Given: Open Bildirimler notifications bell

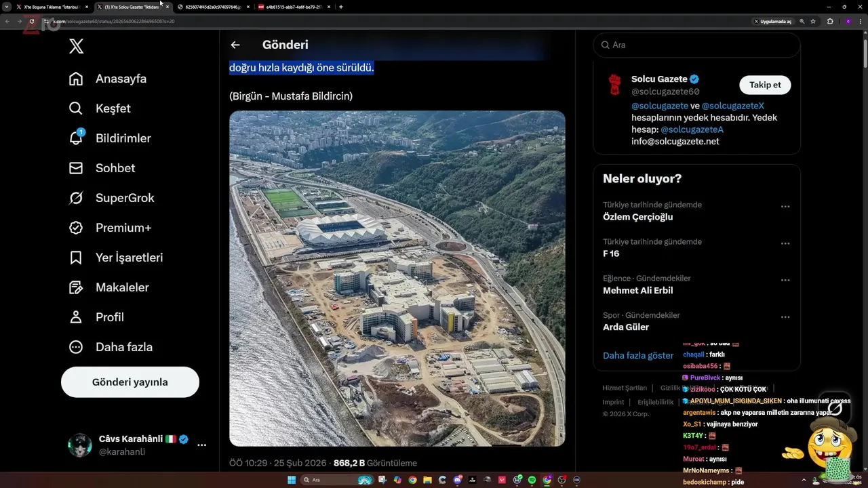Looking at the screenshot, I should coord(110,138).
